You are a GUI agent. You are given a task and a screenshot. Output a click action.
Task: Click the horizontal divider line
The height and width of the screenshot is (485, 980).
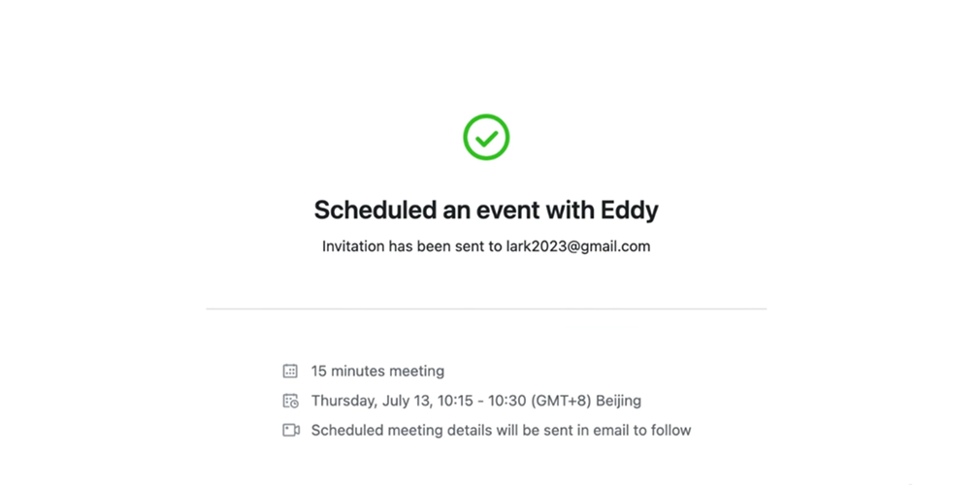(486, 308)
